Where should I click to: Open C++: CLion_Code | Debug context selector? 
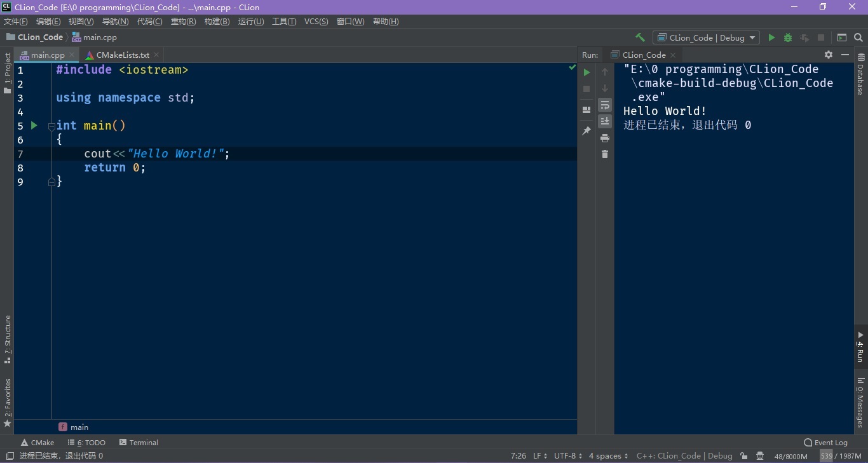click(684, 456)
